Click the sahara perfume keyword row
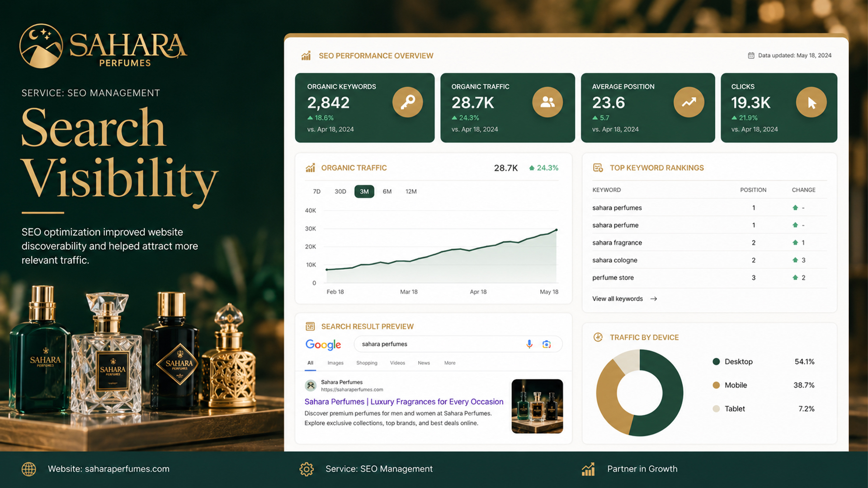Screen dimensions: 868x488 pos(709,225)
